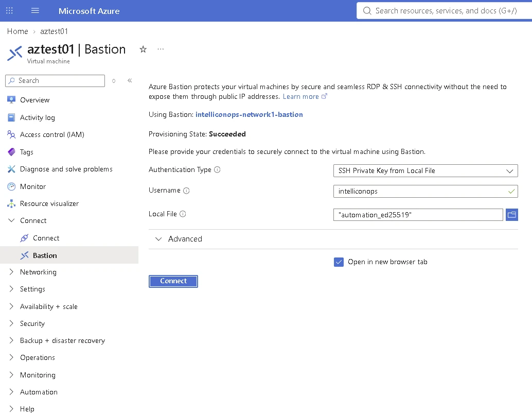The width and height of the screenshot is (532, 413).
Task: Uncheck Open in new browser tab
Action: tap(339, 262)
